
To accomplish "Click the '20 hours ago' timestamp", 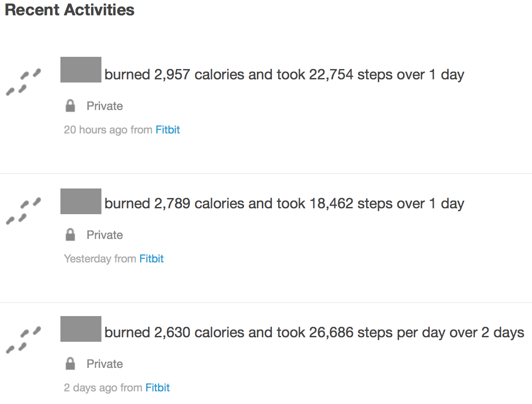I will coord(96,130).
